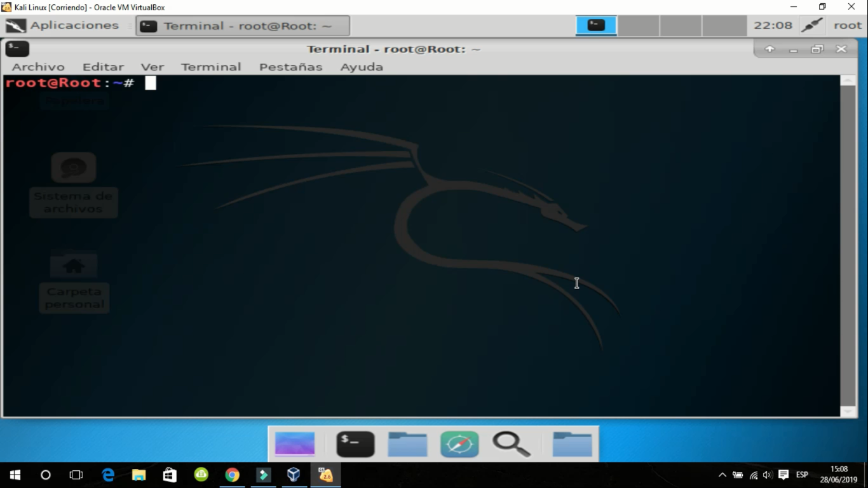Restore down the Oracle VM VirtualBox window
This screenshot has height=488, width=868.
(x=822, y=7)
